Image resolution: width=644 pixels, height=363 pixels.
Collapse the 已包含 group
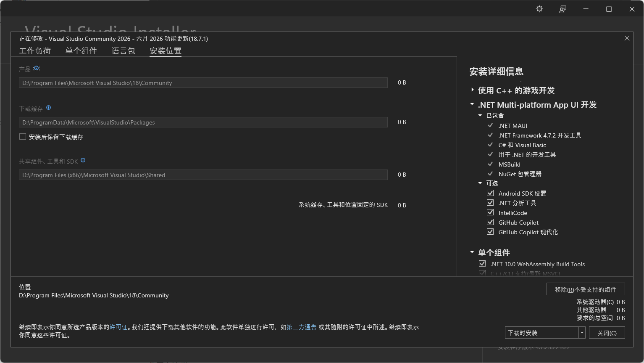tap(480, 115)
